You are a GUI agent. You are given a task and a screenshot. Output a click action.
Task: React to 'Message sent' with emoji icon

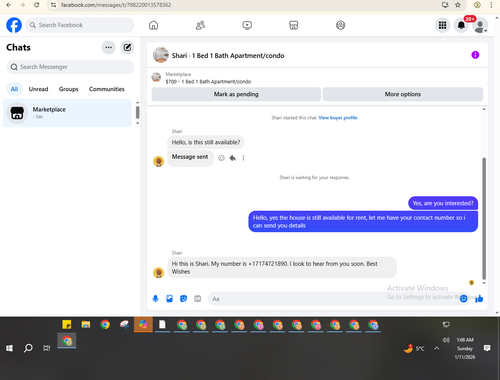click(x=221, y=158)
